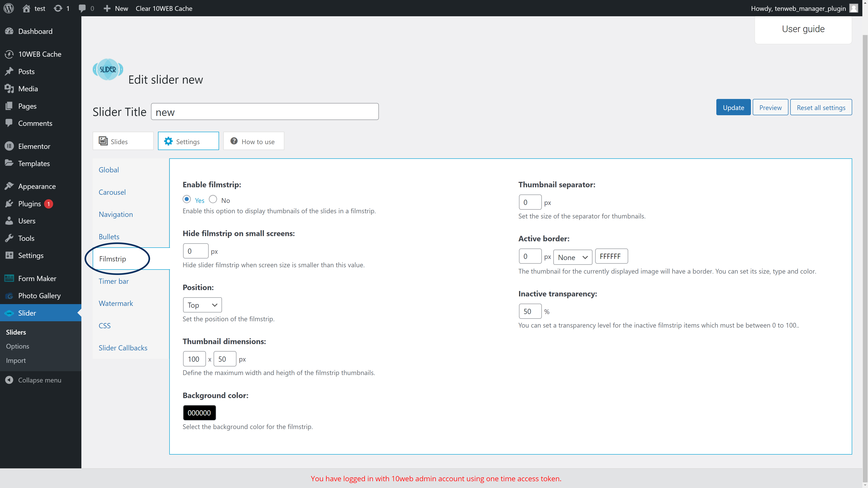Open the Carousel settings section
868x488 pixels.
[112, 192]
